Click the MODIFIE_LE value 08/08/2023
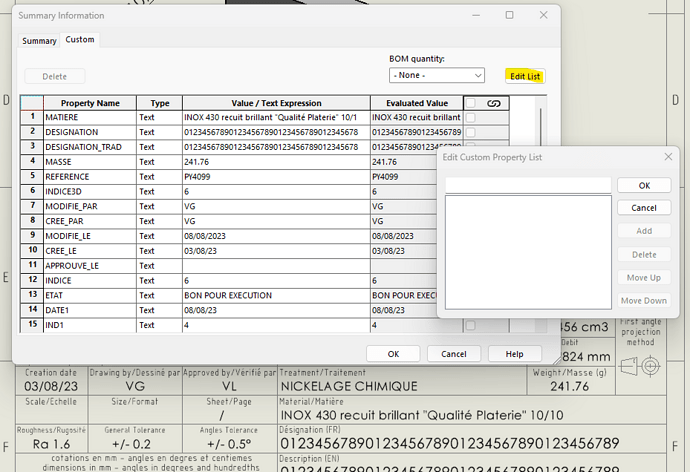690x472 pixels. (276, 236)
